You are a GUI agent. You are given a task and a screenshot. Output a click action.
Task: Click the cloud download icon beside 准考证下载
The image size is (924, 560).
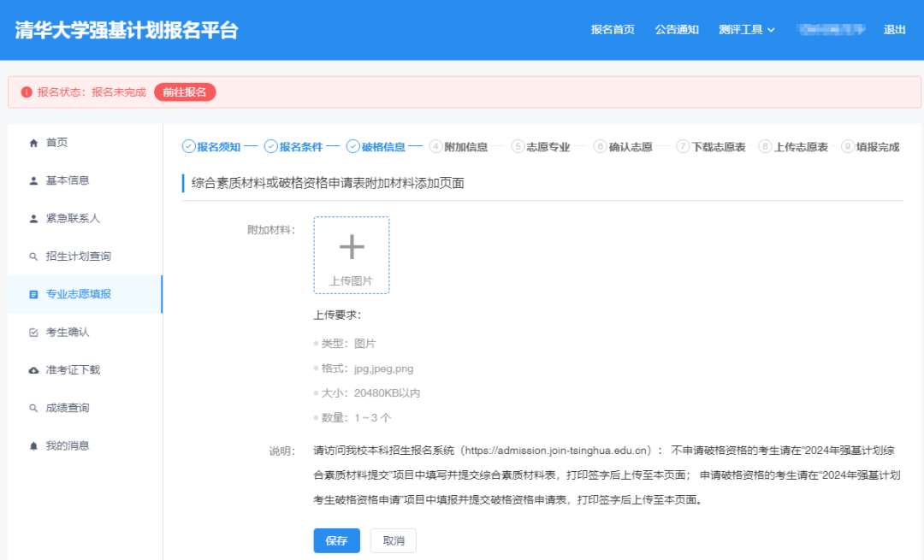[x=33, y=370]
